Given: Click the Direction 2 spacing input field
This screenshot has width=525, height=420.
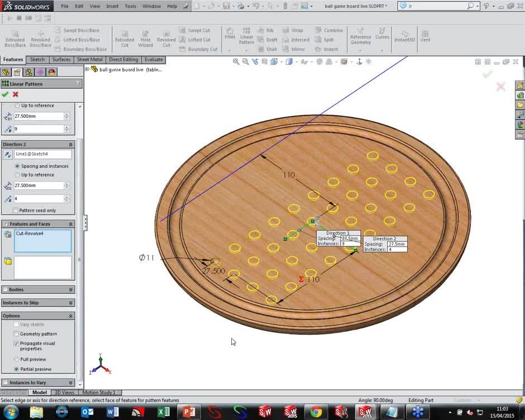Looking at the screenshot, I should (39, 185).
